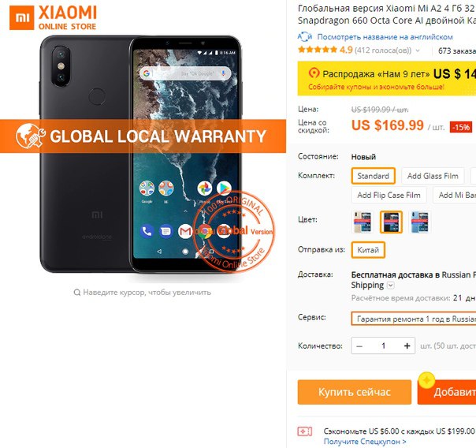Image resolution: width=476 pixels, height=448 pixels.
Task: Increase quantity with the plus button
Action: [x=407, y=345]
